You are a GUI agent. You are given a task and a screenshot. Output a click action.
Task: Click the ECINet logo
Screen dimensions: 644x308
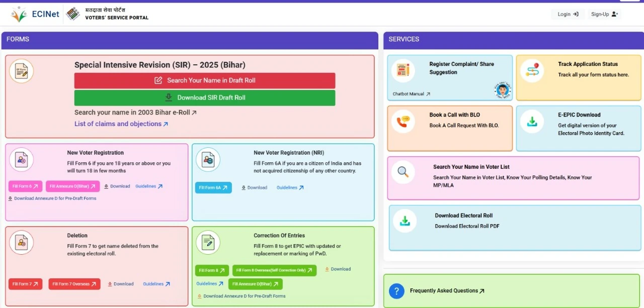coord(35,14)
